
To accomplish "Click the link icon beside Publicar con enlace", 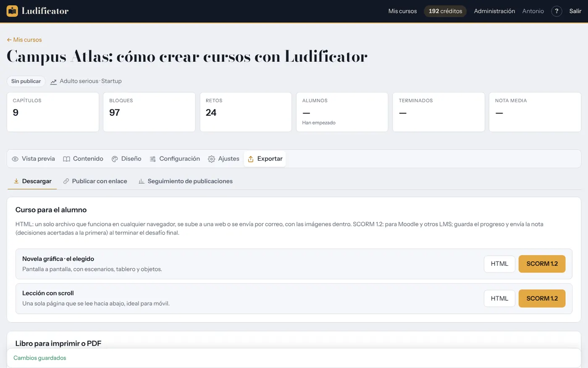I will click(x=66, y=181).
